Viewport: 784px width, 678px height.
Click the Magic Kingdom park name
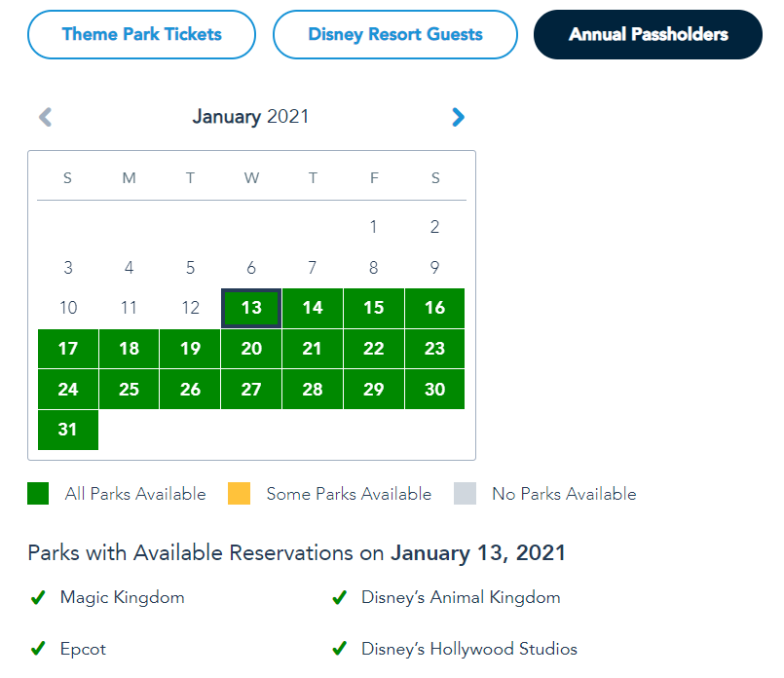[x=122, y=597]
